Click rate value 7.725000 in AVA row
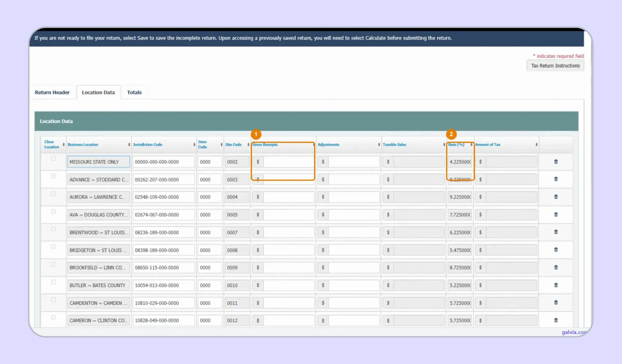622x364 pixels. [460, 215]
